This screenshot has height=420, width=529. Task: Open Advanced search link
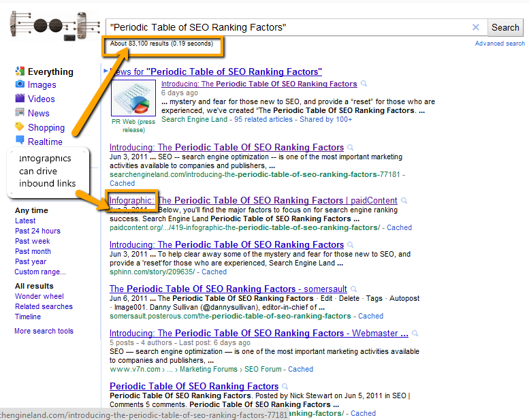500,44
